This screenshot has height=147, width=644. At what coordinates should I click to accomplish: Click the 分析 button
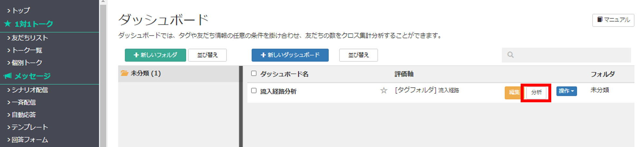click(536, 93)
